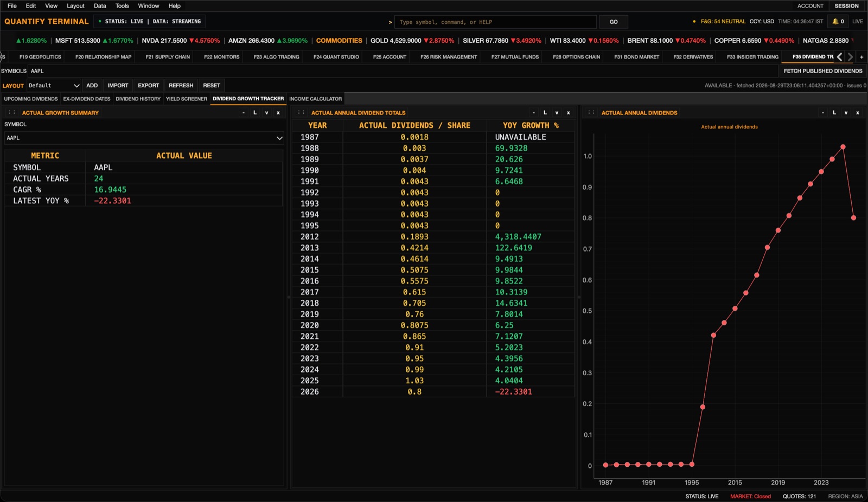Click the L button in Actual Annual Dividend Totals panel
This screenshot has width=868, height=502.
(545, 113)
